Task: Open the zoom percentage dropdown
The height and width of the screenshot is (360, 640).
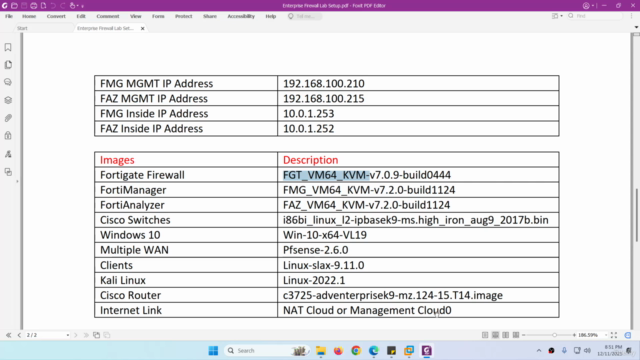Action: pyautogui.click(x=606, y=335)
